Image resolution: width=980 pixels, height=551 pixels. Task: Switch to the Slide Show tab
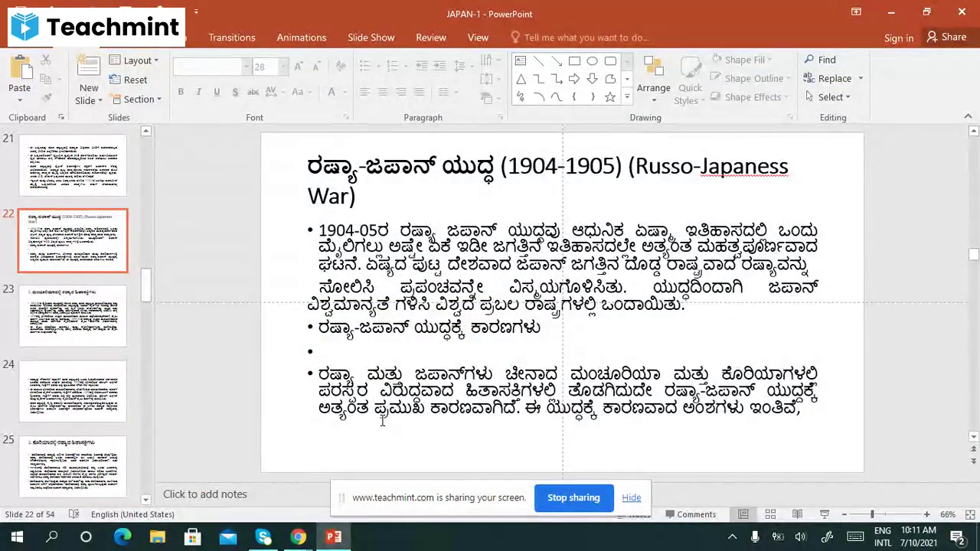(x=371, y=37)
